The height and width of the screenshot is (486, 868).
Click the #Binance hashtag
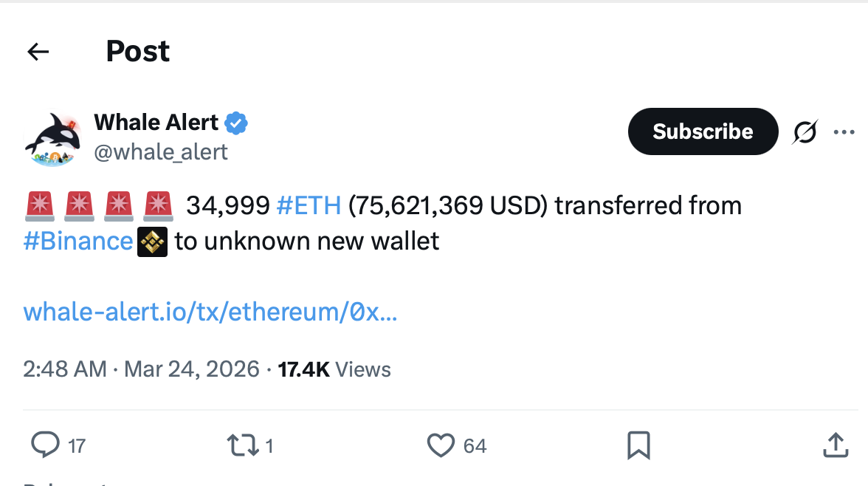[x=77, y=242]
